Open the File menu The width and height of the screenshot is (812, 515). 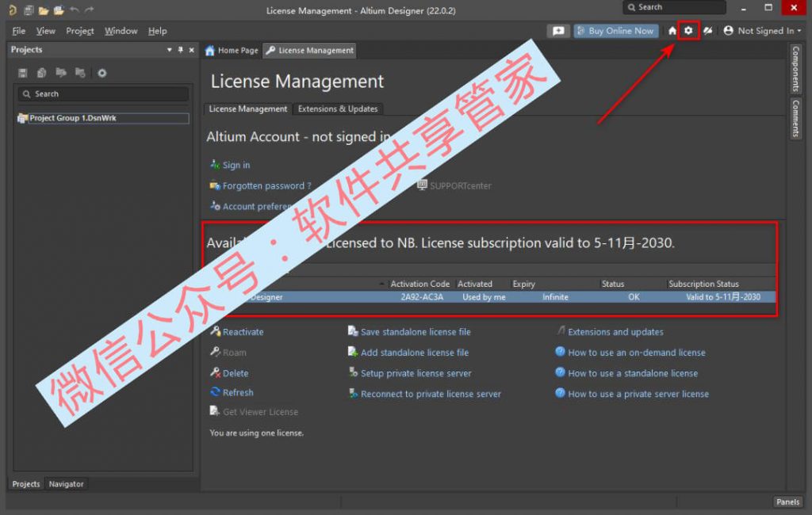tap(19, 31)
